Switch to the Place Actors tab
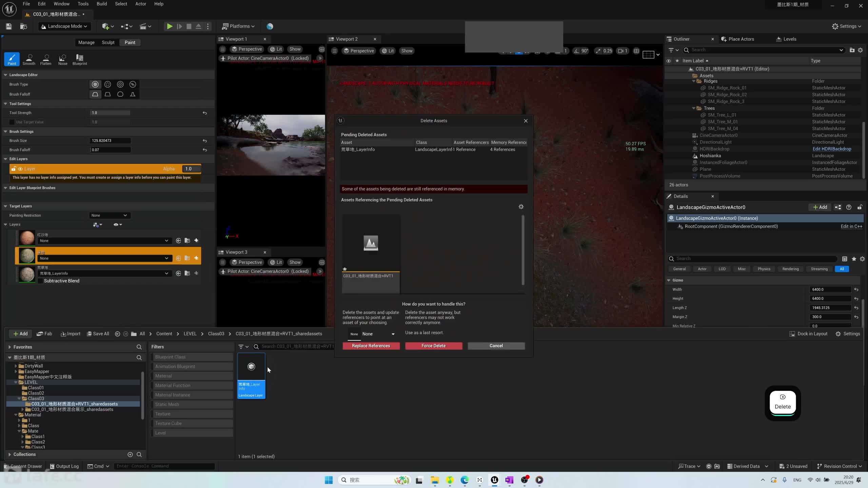The image size is (868, 488). 738,39
